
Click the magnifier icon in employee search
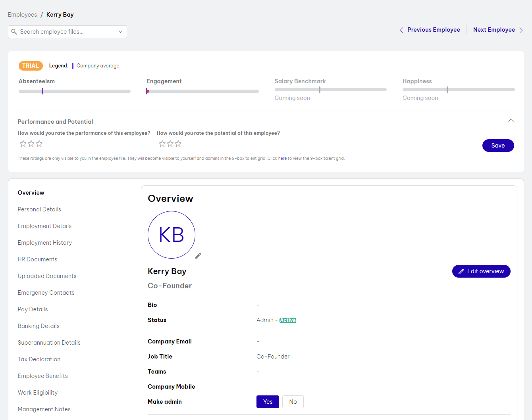(14, 32)
